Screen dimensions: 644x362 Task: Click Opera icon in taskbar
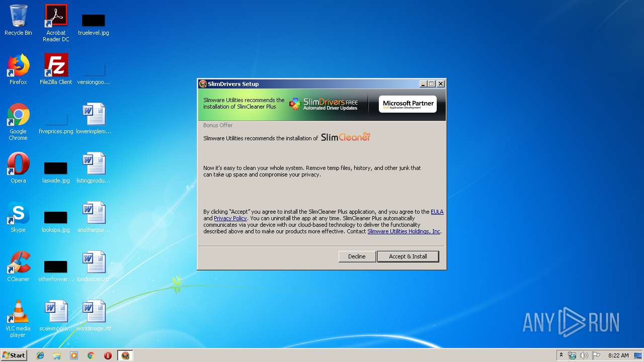coord(108,355)
